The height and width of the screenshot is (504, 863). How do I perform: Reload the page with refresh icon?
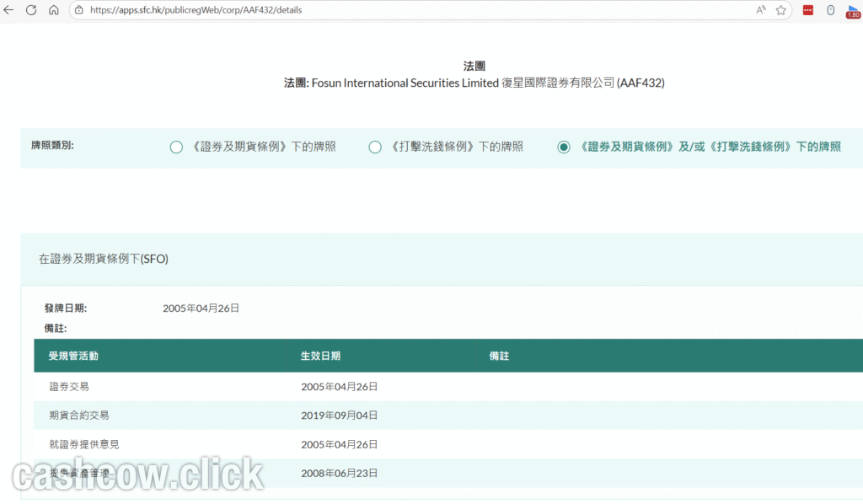[x=31, y=10]
